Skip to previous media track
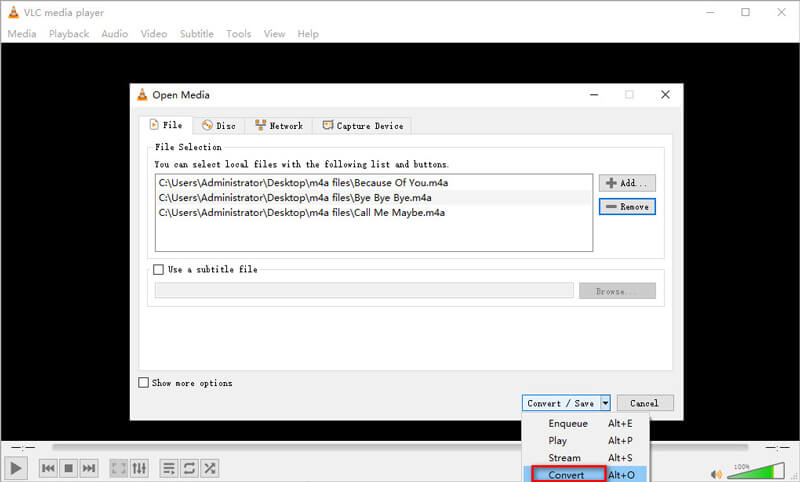Image resolution: width=800 pixels, height=482 pixels. pyautogui.click(x=48, y=468)
